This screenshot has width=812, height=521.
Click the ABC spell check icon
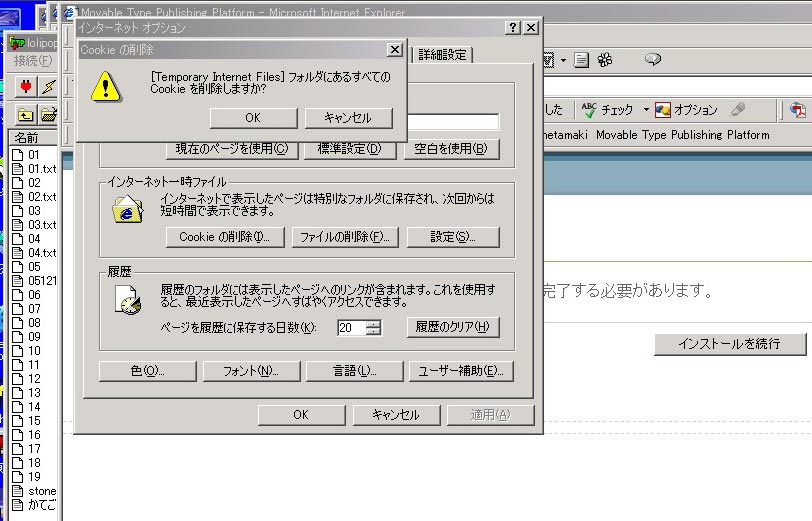(x=589, y=109)
